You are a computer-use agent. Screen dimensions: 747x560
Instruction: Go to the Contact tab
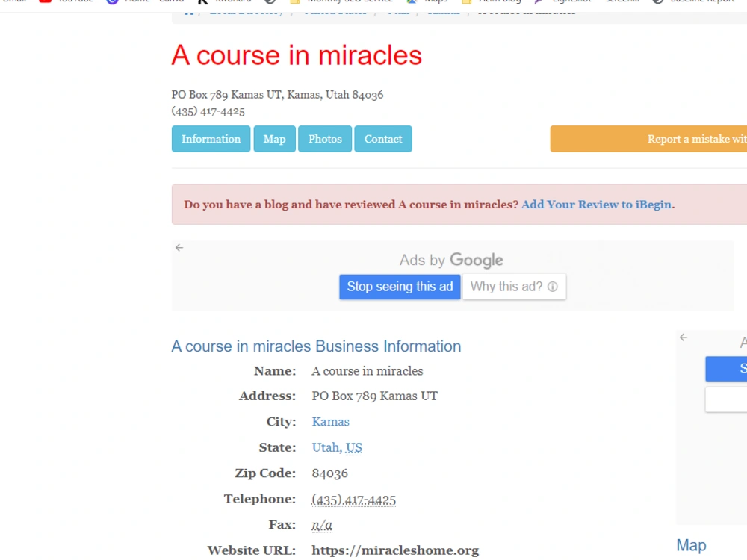[x=383, y=139]
